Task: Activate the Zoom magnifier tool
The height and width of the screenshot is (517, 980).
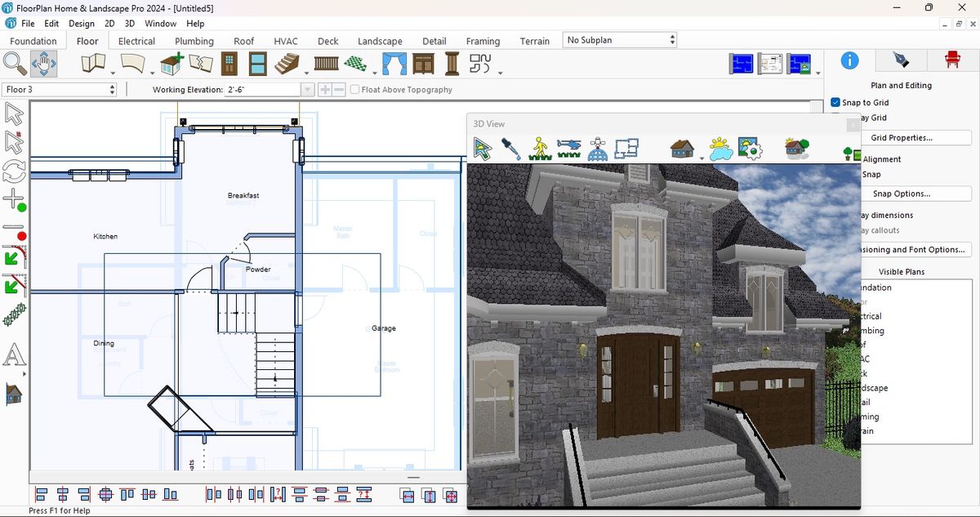Action: (x=16, y=63)
